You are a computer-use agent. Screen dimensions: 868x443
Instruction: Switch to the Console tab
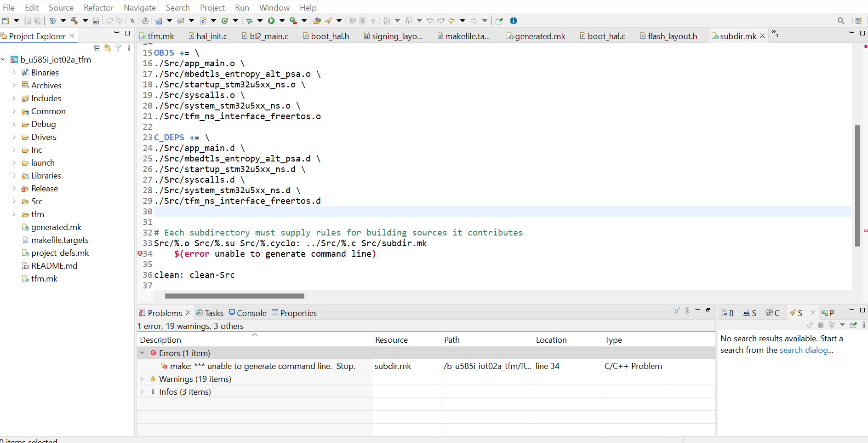(x=251, y=313)
